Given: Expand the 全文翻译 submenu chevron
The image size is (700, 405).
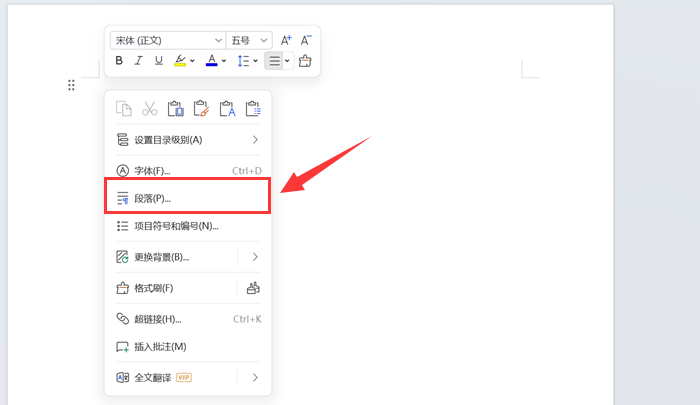Looking at the screenshot, I should tap(255, 378).
